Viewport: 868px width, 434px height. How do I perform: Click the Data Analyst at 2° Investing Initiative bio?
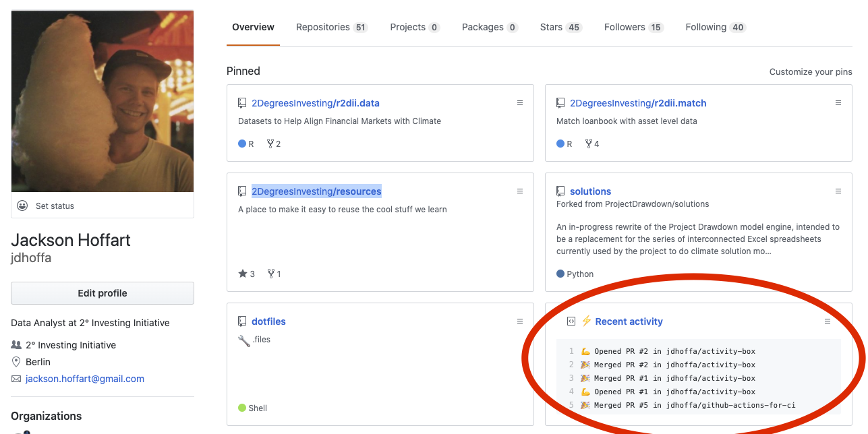click(90, 323)
